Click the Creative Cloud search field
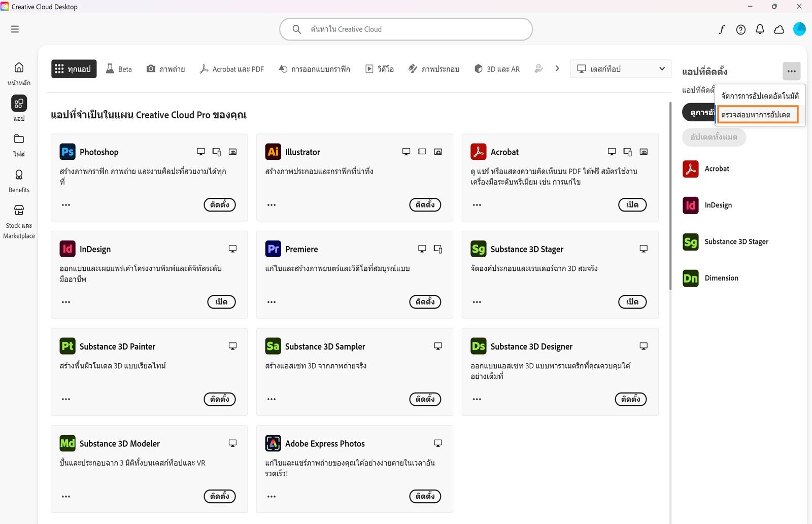Screen dimensions: 812x524 pyautogui.click(x=406, y=29)
